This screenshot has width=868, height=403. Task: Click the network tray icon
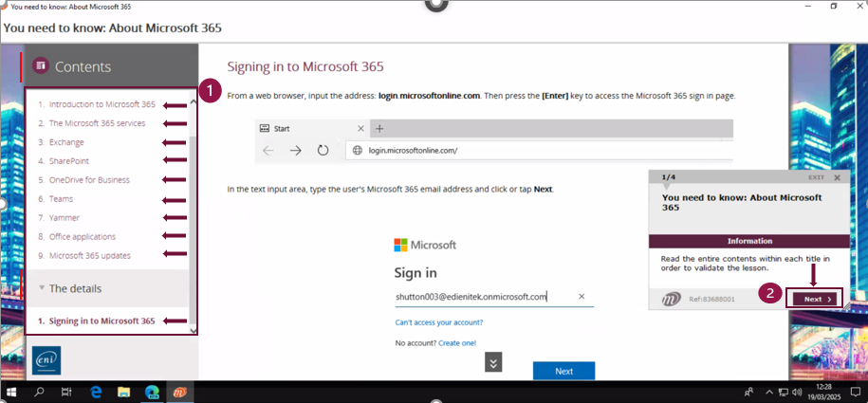[x=784, y=392]
